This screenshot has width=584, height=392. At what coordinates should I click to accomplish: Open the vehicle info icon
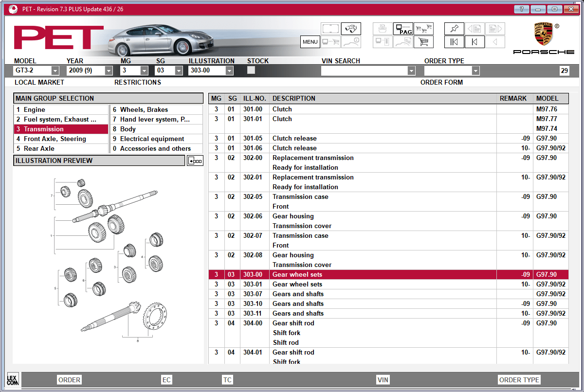click(351, 42)
